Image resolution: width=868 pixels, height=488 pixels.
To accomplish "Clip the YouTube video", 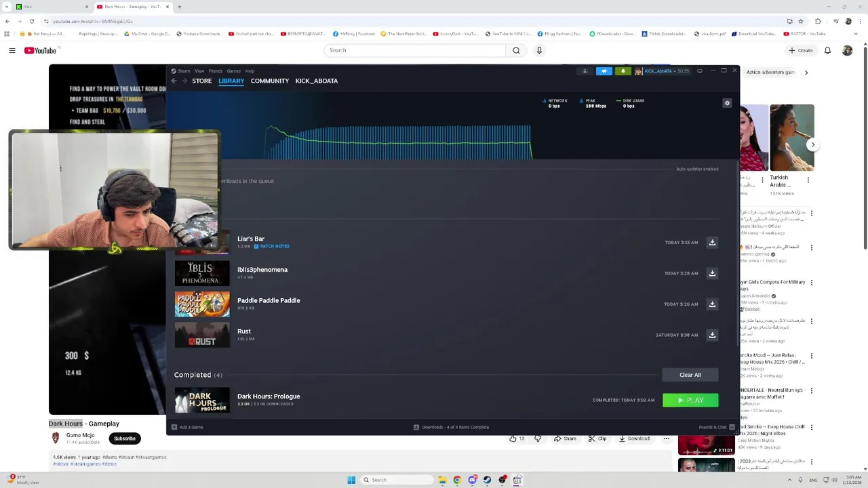I will (x=597, y=439).
